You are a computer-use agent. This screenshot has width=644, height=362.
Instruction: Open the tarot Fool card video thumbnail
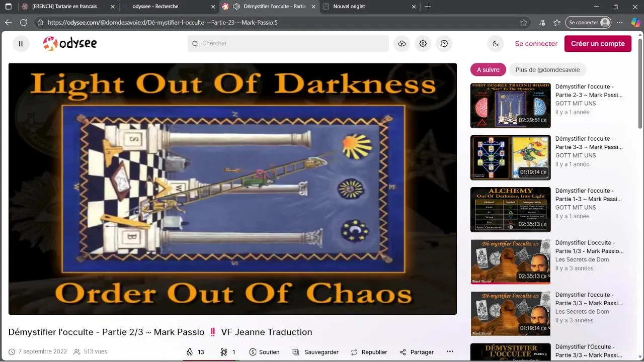[x=510, y=157]
